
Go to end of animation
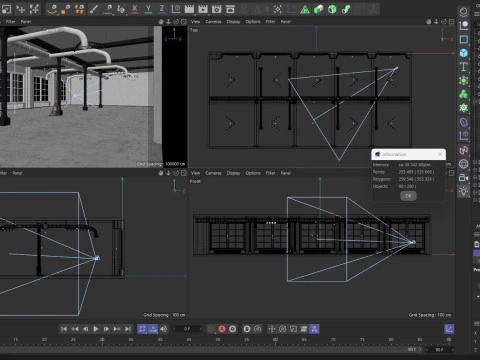click(128, 329)
